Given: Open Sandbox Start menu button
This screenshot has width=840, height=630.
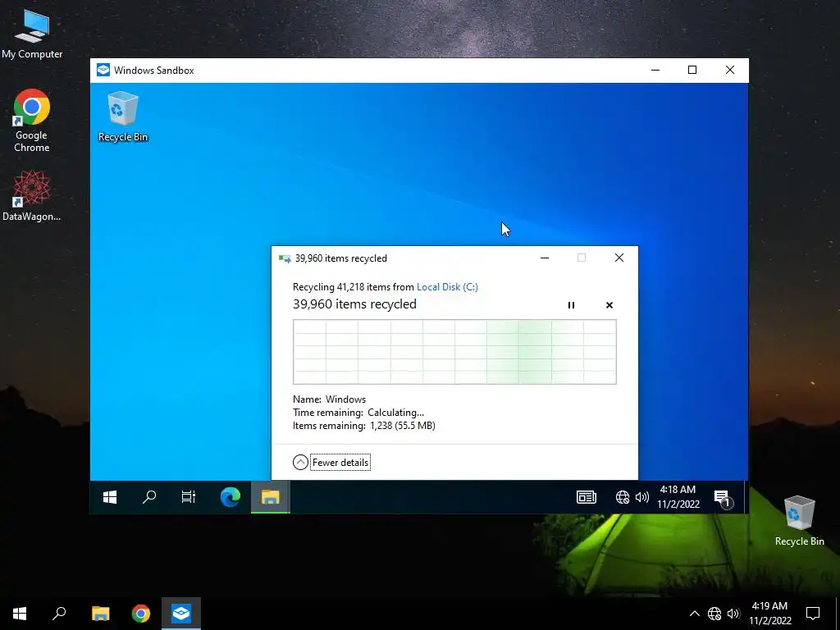Looking at the screenshot, I should click(110, 497).
